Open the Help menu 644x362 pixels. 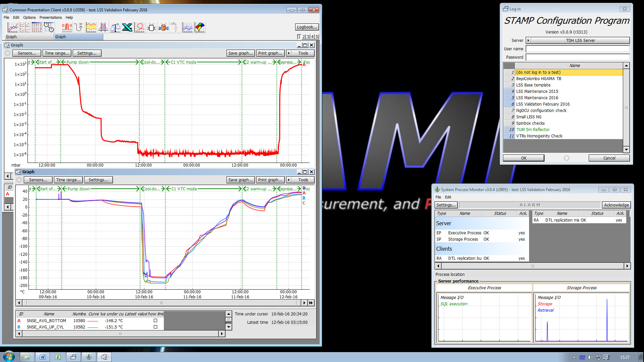[x=69, y=17]
